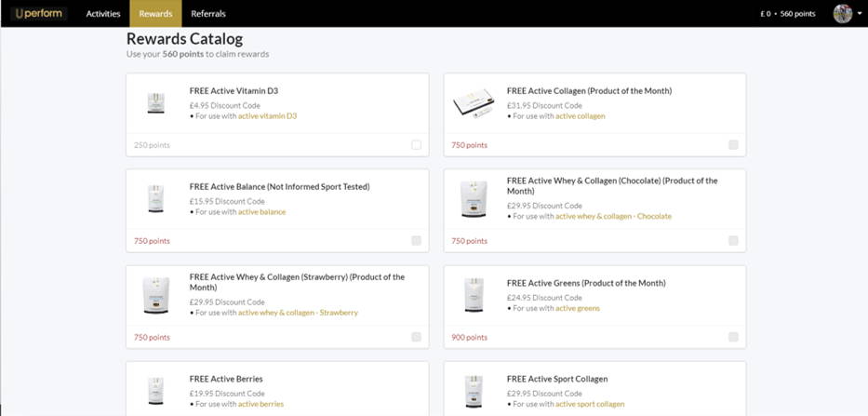The image size is (868, 416).
Task: Expand the account dropdown arrow
Action: pos(859,14)
